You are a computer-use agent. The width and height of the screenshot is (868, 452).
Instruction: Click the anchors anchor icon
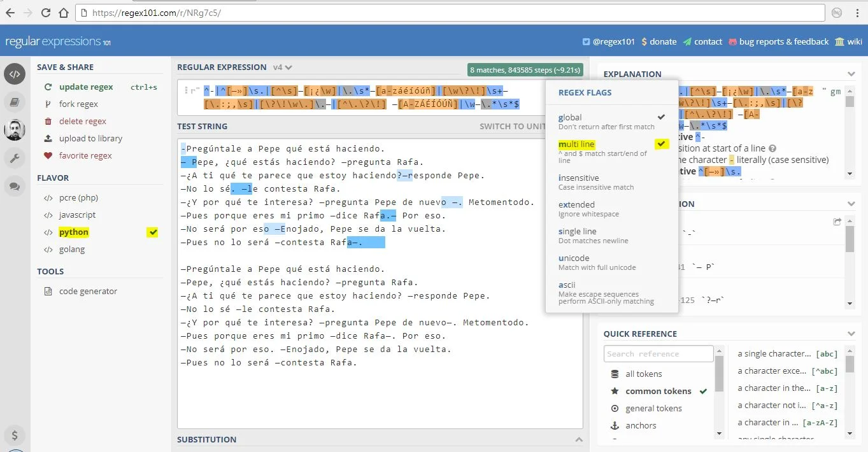[x=615, y=426]
